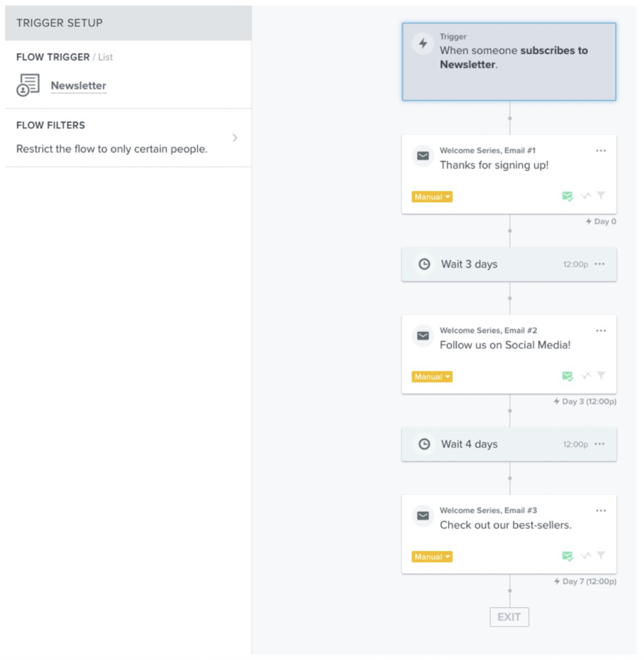
Task: Expand the Flow Filters section chevron
Action: coord(235,138)
